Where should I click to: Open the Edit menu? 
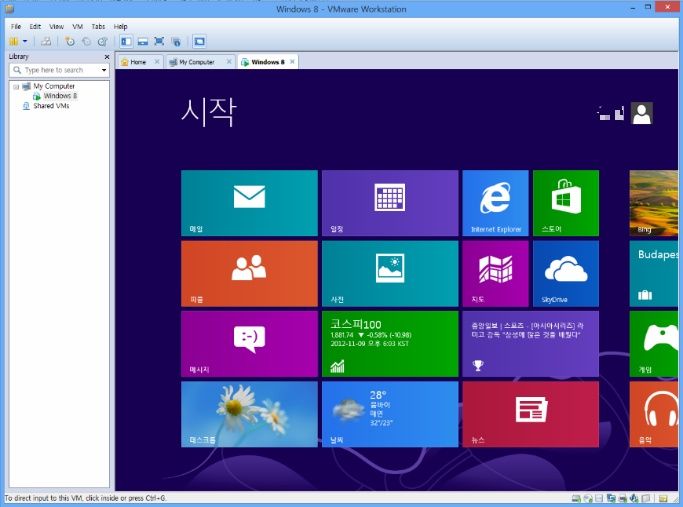(35, 26)
